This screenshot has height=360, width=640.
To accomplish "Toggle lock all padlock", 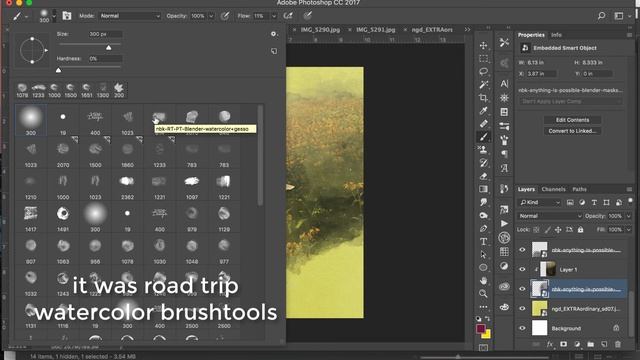I will point(580,230).
